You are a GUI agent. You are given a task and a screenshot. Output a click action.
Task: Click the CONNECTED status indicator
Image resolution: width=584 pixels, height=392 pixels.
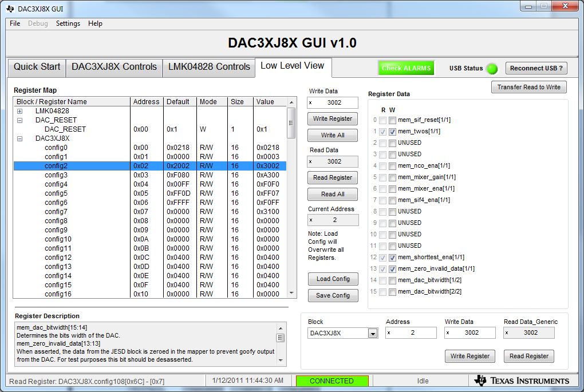tap(332, 381)
